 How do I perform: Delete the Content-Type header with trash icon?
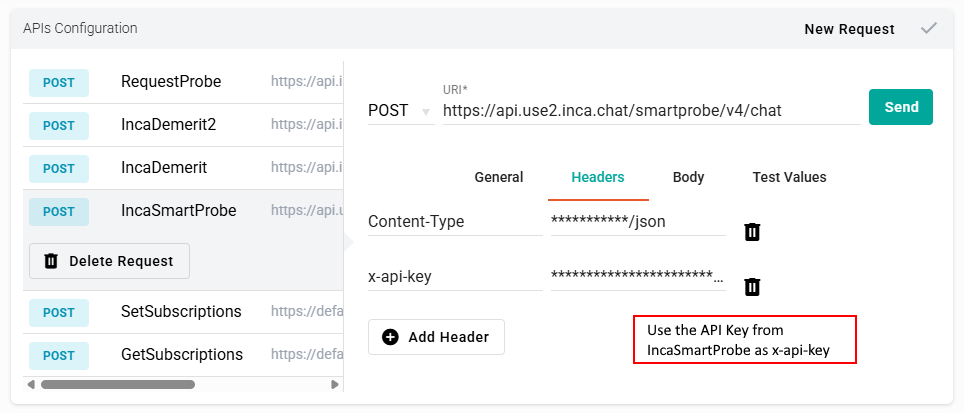[x=753, y=232]
